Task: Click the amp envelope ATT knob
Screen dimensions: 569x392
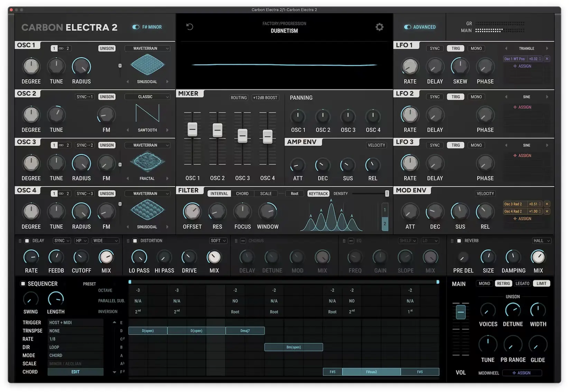Action: (298, 165)
